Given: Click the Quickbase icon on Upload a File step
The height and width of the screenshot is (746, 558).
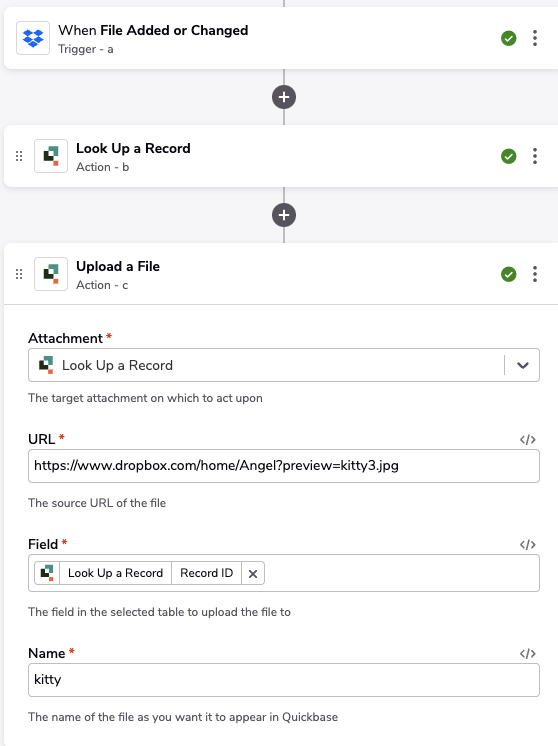Looking at the screenshot, I should (x=51, y=274).
